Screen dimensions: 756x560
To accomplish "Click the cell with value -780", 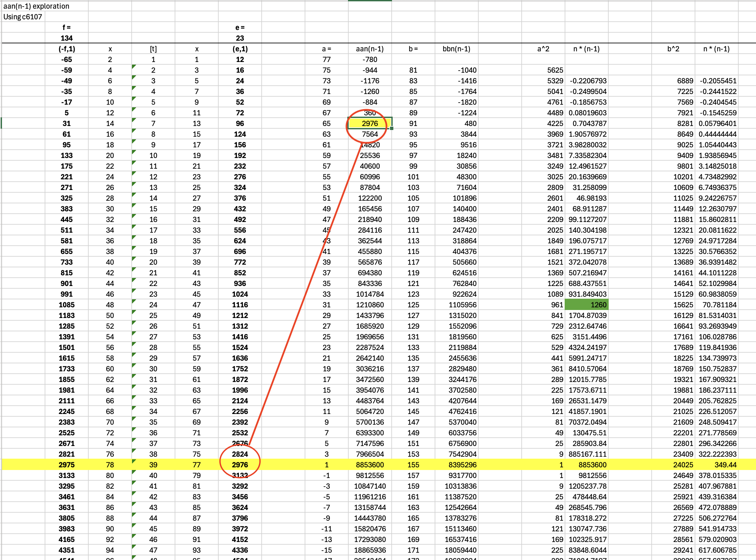I will click(370, 59).
